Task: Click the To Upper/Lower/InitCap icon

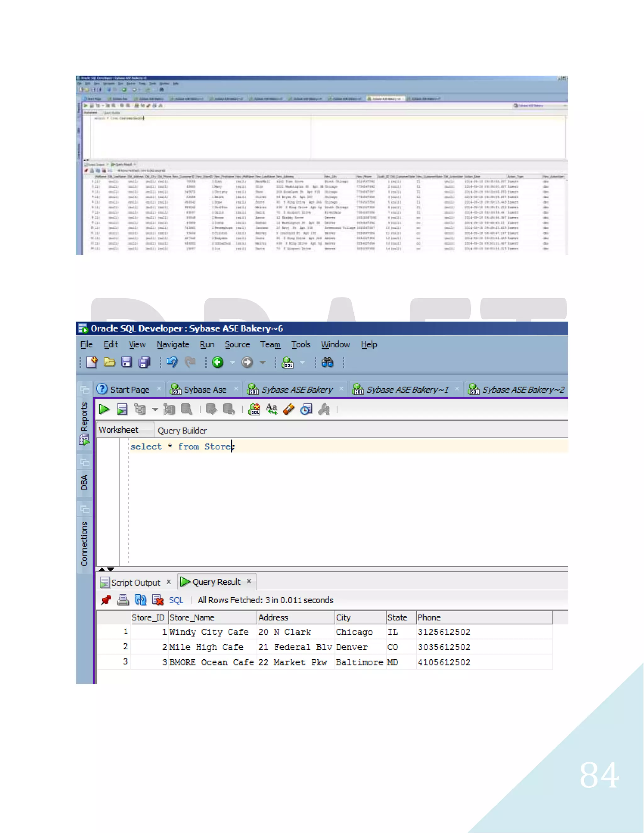Action: (271, 409)
